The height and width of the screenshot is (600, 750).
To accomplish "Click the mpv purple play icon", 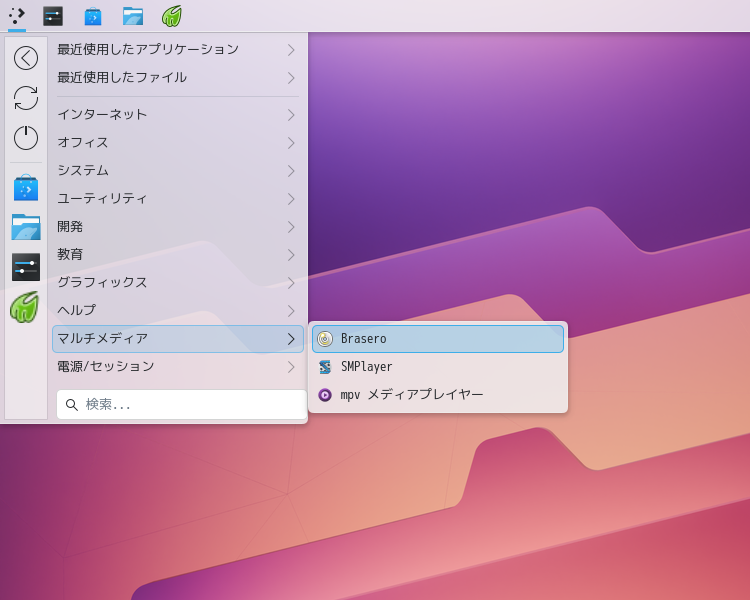I will click(x=325, y=395).
